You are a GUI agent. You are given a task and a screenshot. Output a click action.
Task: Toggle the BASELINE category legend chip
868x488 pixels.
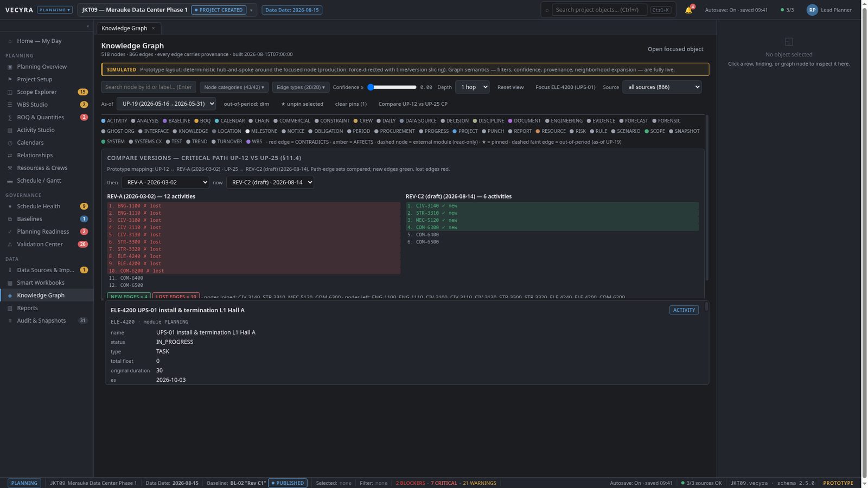(176, 121)
